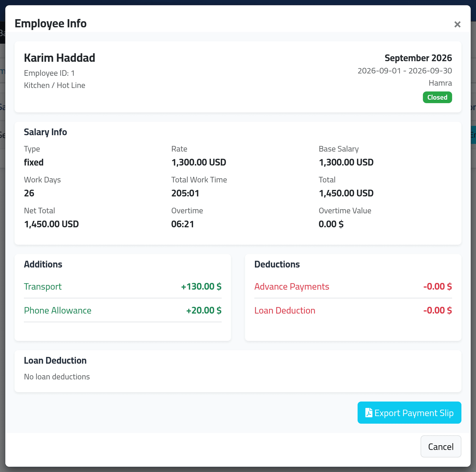Click the Employee ID: 1 text
Screen dimensions: 476x472
tap(49, 73)
